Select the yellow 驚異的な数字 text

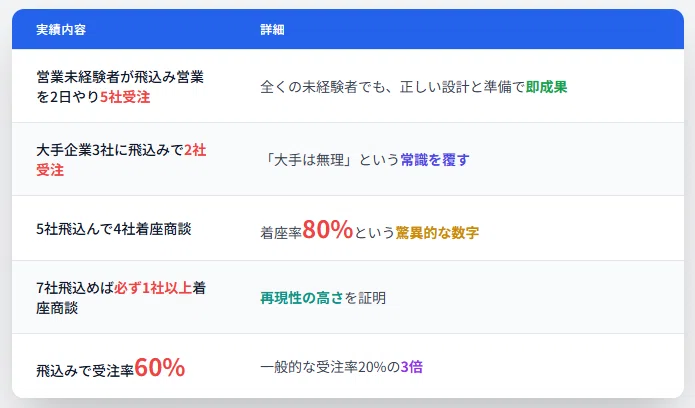437,232
